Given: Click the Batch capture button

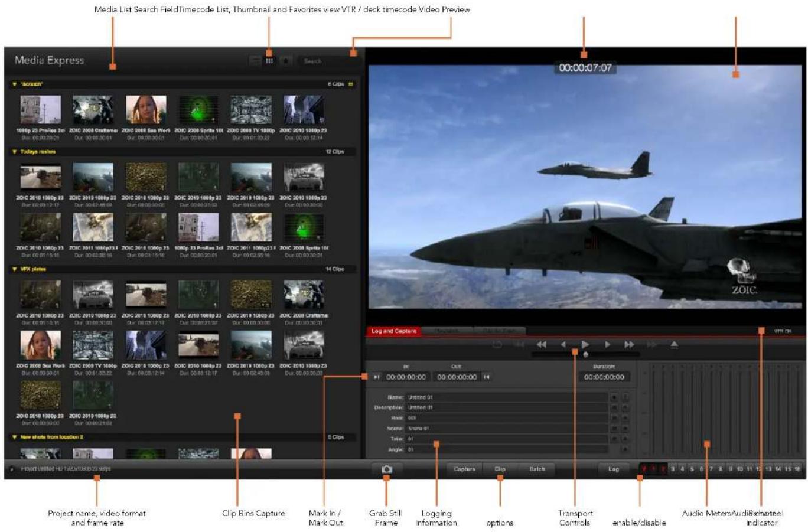Looking at the screenshot, I should coord(537,469).
